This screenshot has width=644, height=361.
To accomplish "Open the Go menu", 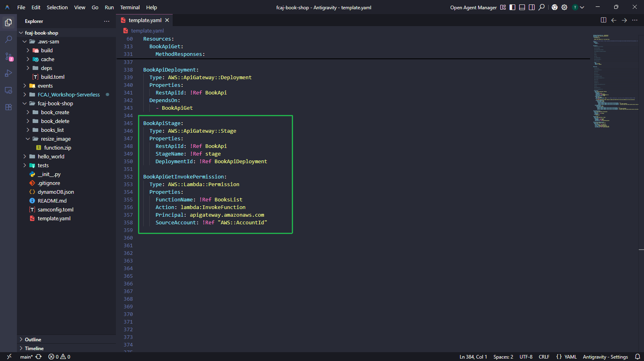I will click(x=95, y=7).
